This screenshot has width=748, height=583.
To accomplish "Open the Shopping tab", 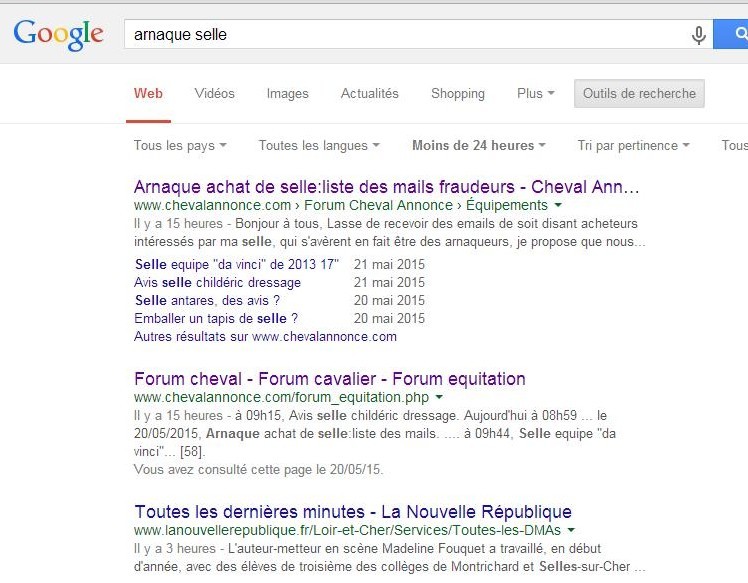I will (458, 94).
